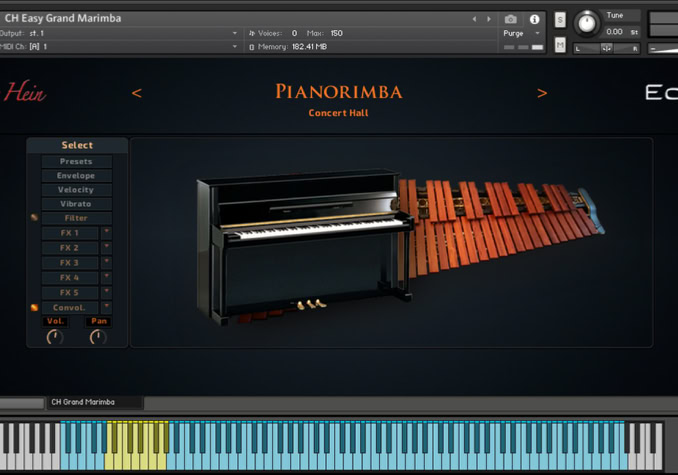The width and height of the screenshot is (678, 475).
Task: Click the camera snapshot icon
Action: pyautogui.click(x=511, y=19)
